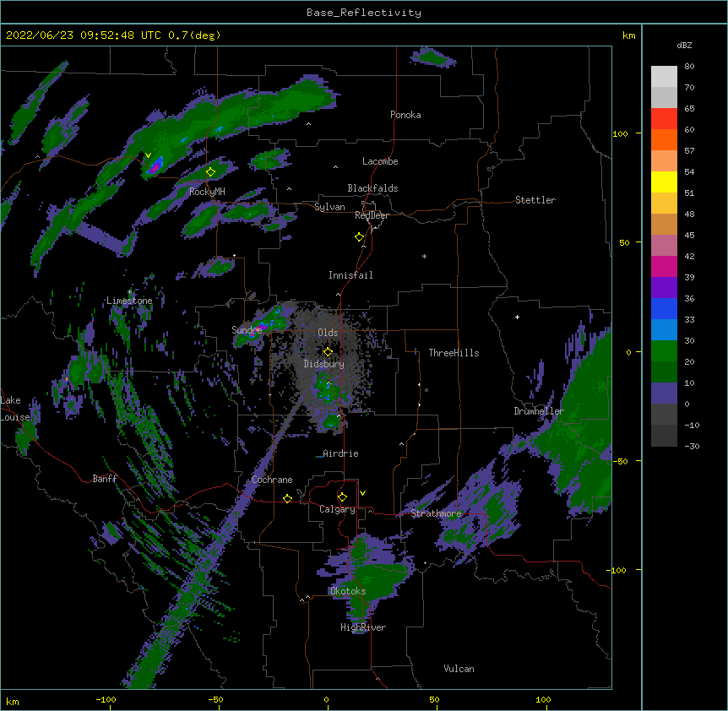Click the -100 km mark on horizontal axis
The image size is (728, 711).
click(x=106, y=699)
